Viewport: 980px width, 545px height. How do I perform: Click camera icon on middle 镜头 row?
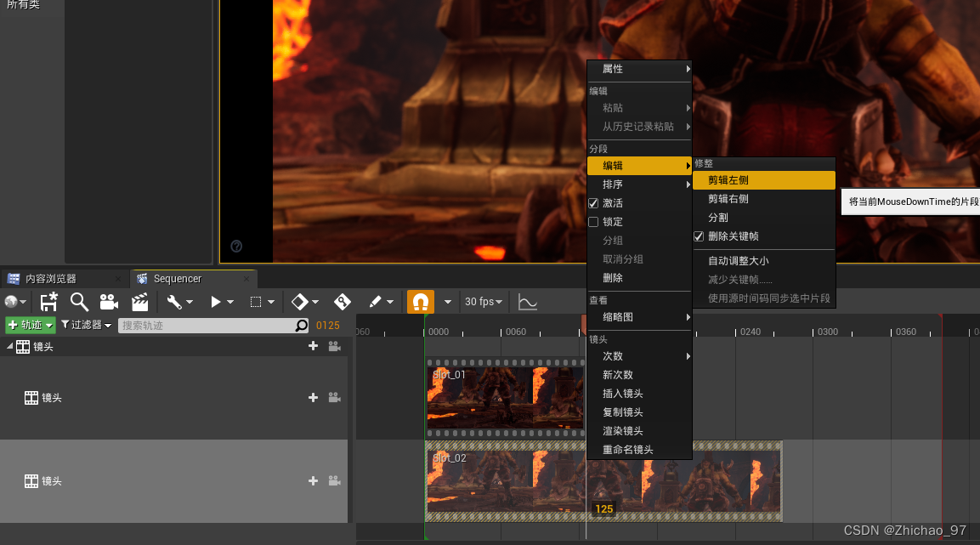[334, 398]
